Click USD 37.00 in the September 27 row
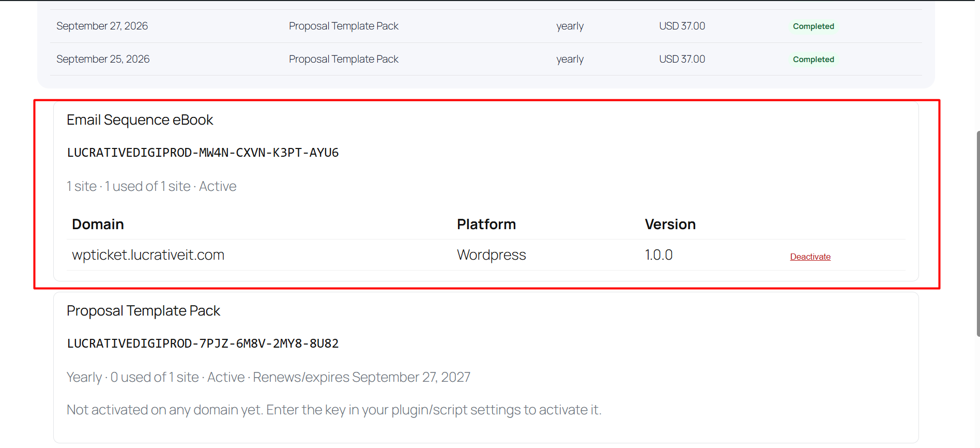This screenshot has height=448, width=980. coord(682,26)
